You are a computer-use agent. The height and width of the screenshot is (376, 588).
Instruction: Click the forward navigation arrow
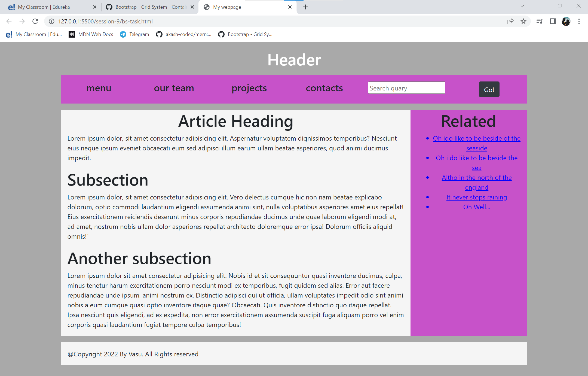22,21
